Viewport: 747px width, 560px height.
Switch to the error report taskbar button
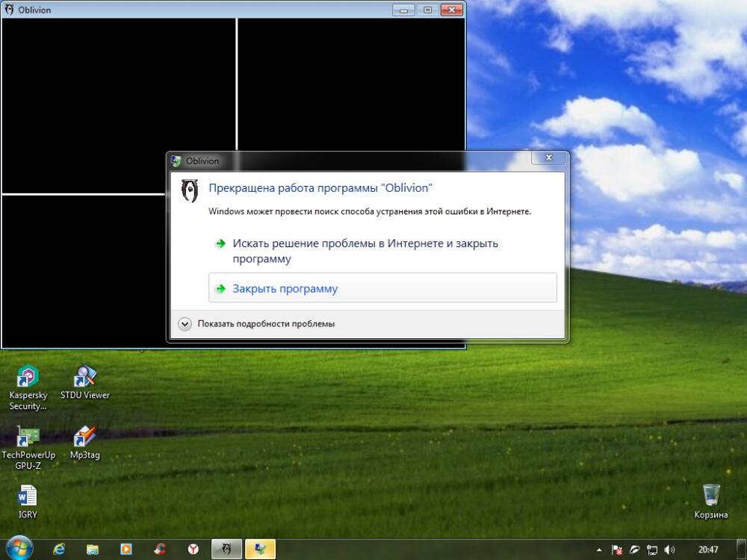tap(260, 549)
